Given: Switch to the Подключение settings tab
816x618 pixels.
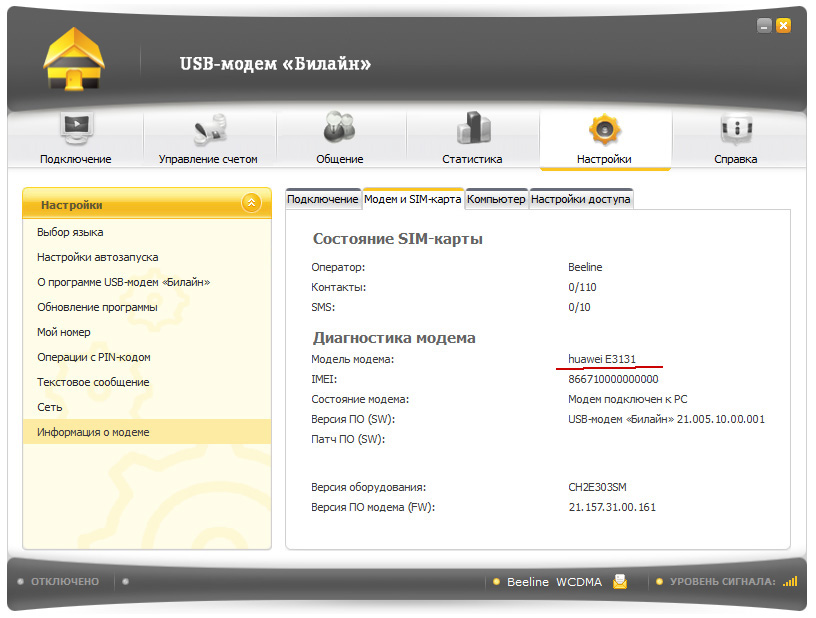Looking at the screenshot, I should 323,199.
